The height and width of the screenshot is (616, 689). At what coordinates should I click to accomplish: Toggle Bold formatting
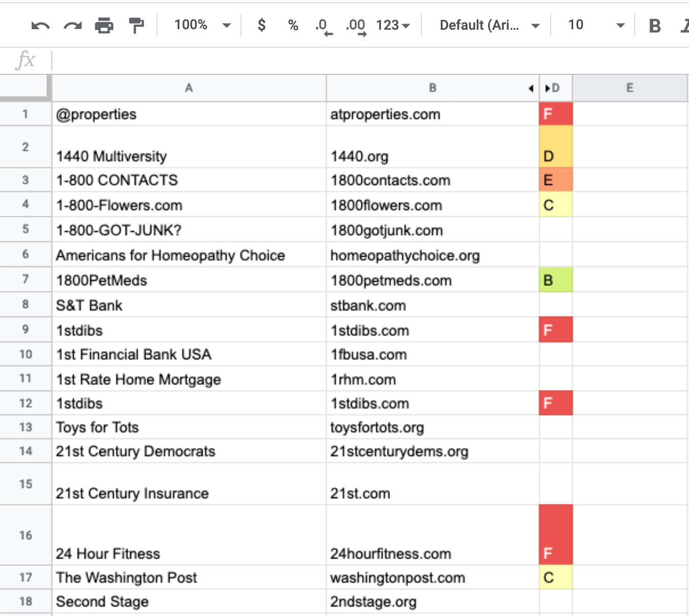coord(655,26)
